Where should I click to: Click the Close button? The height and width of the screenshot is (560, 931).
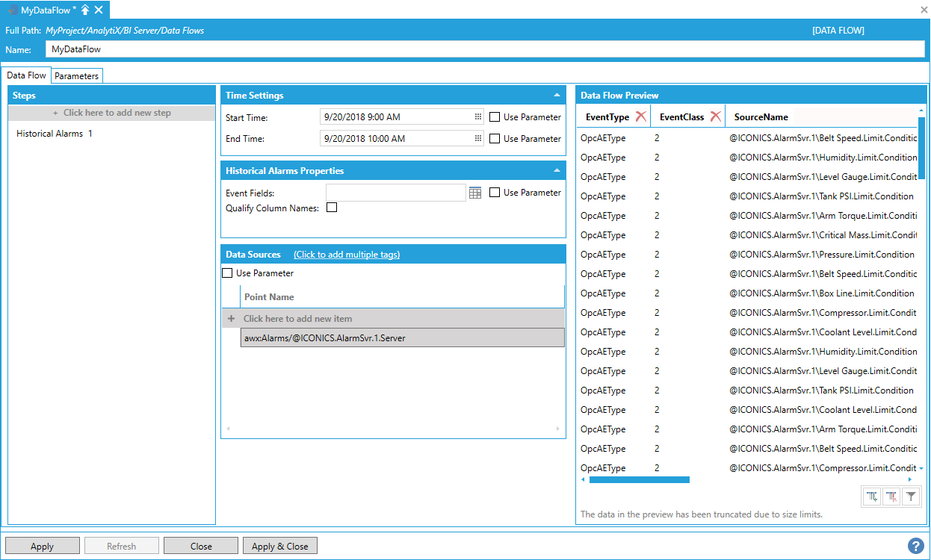click(201, 547)
